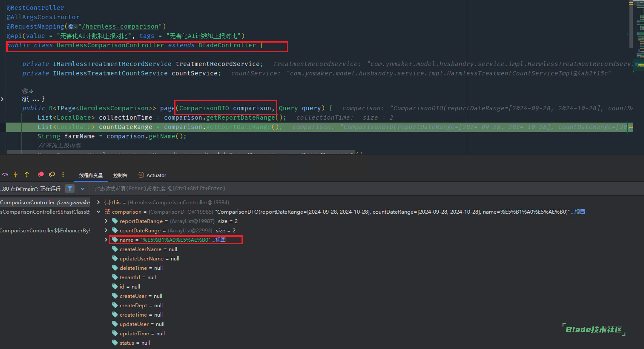Viewport: 644px width, 349px height.
Task: Click the parameter icon beside comparison variable
Action: point(107,212)
